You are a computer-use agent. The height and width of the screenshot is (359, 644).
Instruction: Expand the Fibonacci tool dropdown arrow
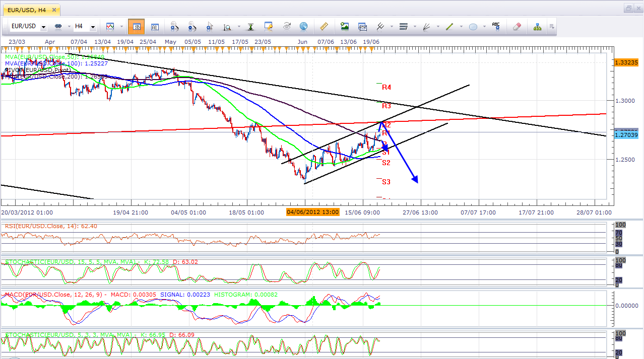(x=414, y=26)
